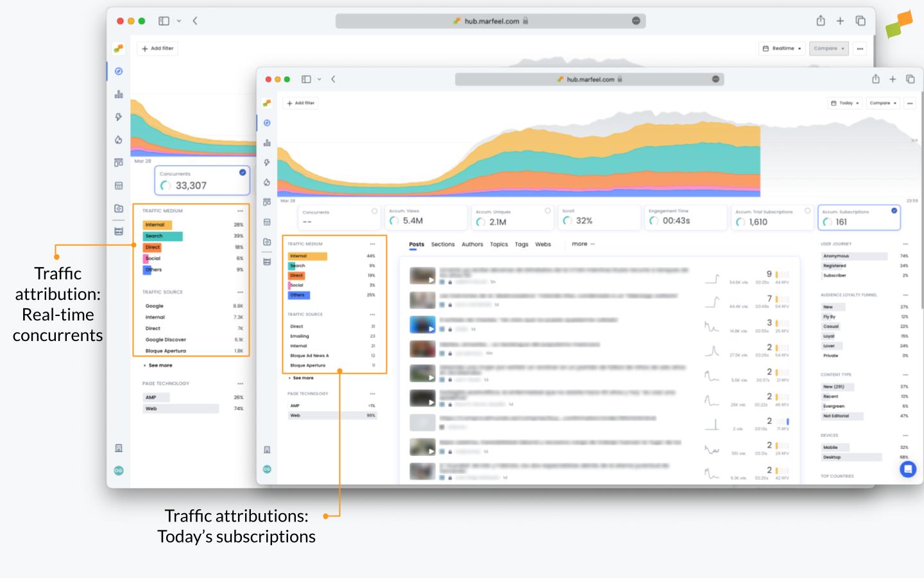Open the more tabs dropdown next to Webs
The height and width of the screenshot is (578, 924).
tap(581, 244)
